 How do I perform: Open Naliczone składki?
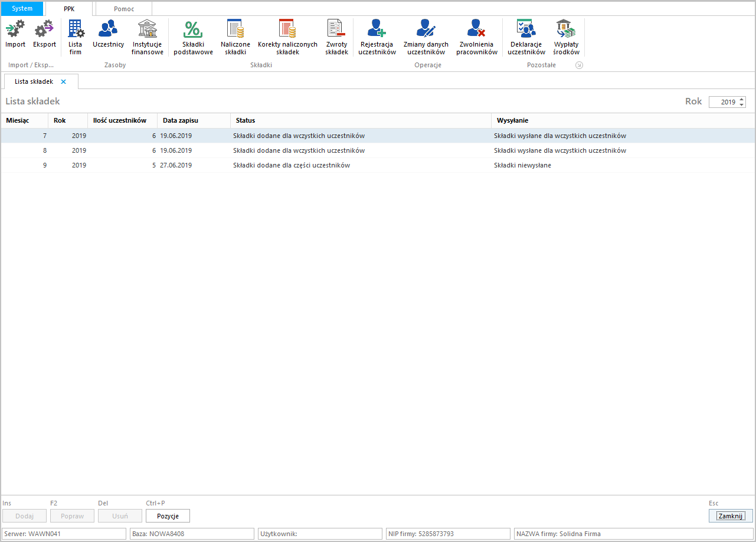(235, 38)
